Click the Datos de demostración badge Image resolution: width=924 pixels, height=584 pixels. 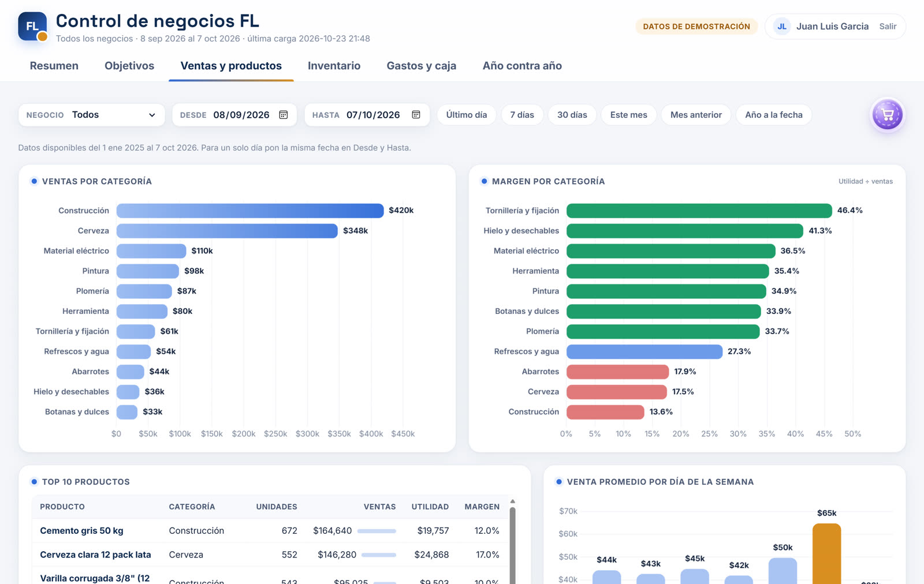point(696,27)
